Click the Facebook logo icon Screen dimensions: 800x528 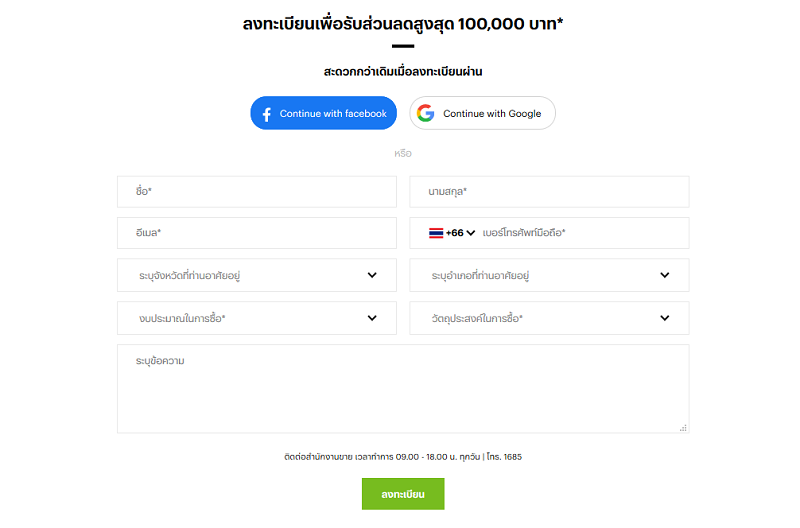tap(266, 114)
